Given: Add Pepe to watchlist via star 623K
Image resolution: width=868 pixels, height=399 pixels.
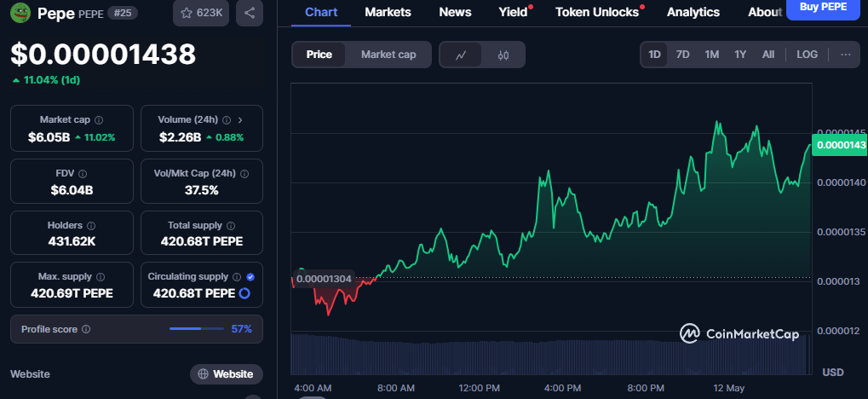Looking at the screenshot, I should [x=201, y=13].
